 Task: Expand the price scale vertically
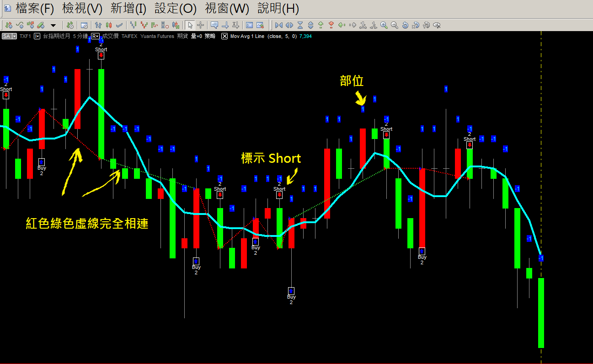[x=310, y=25]
